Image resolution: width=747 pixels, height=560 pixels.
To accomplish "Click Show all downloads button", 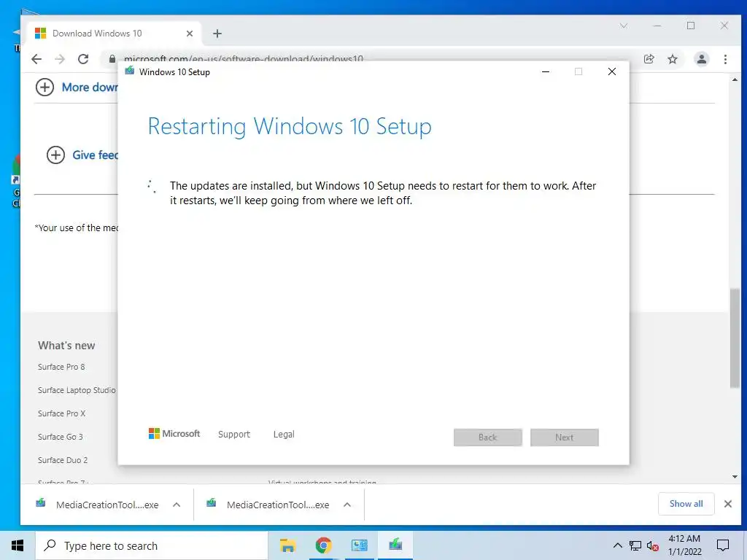I will [x=686, y=504].
